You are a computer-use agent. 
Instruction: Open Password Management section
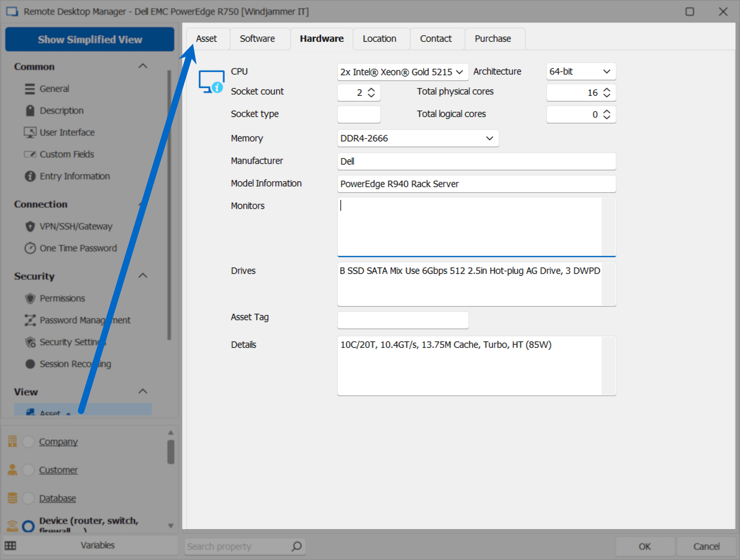(85, 320)
